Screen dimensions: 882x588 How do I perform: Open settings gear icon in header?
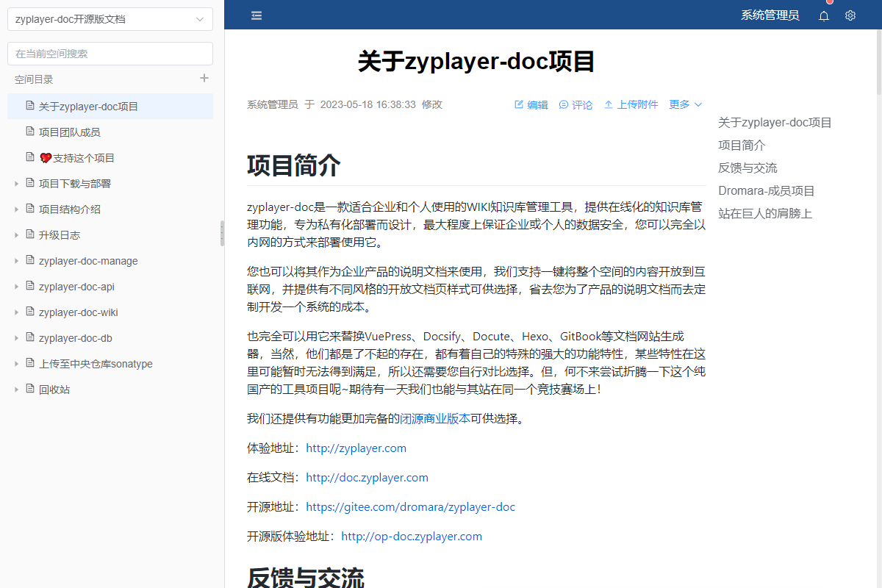click(x=850, y=15)
